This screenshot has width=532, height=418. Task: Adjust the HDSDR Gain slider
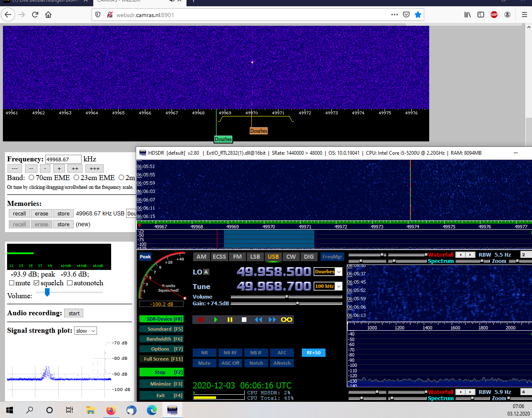286,304
